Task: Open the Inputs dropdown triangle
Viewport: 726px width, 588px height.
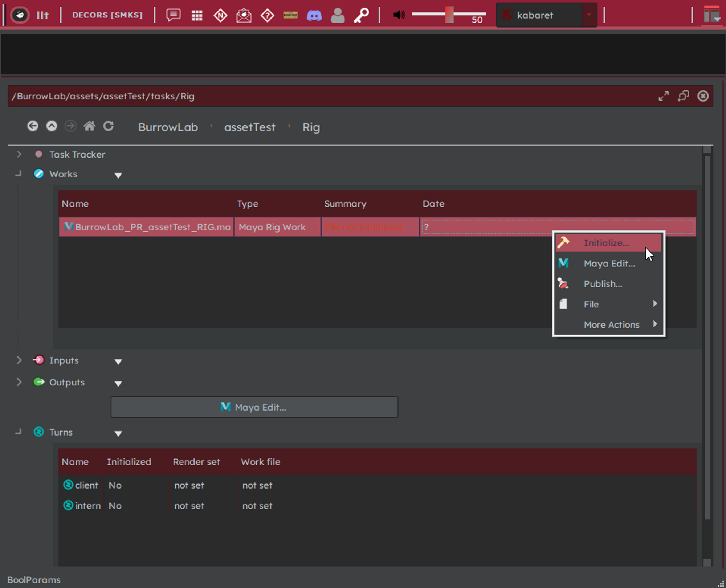Action: pyautogui.click(x=118, y=362)
